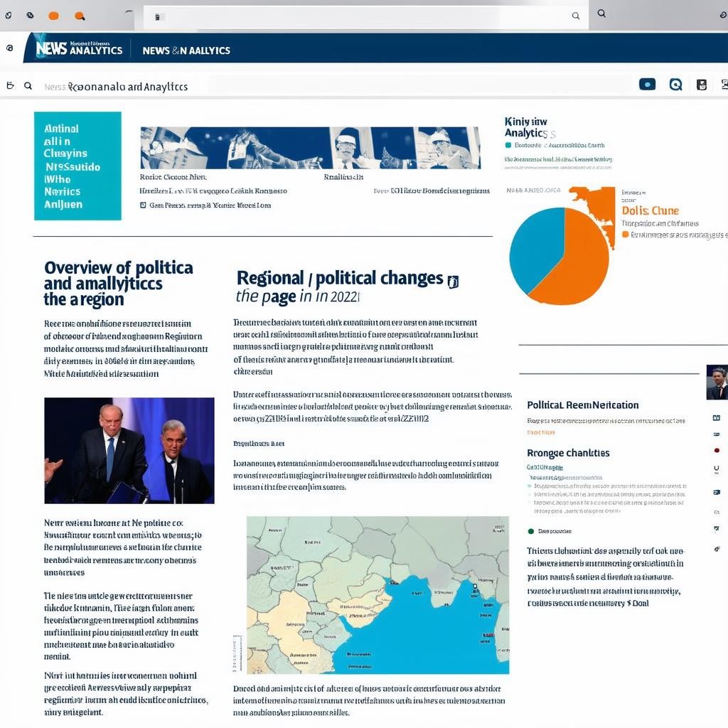Click the dark blue camera icon in toolbar

coord(647,85)
